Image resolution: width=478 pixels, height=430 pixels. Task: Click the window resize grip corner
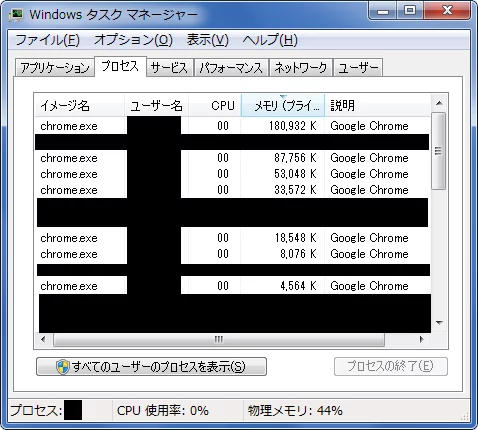pos(464,416)
